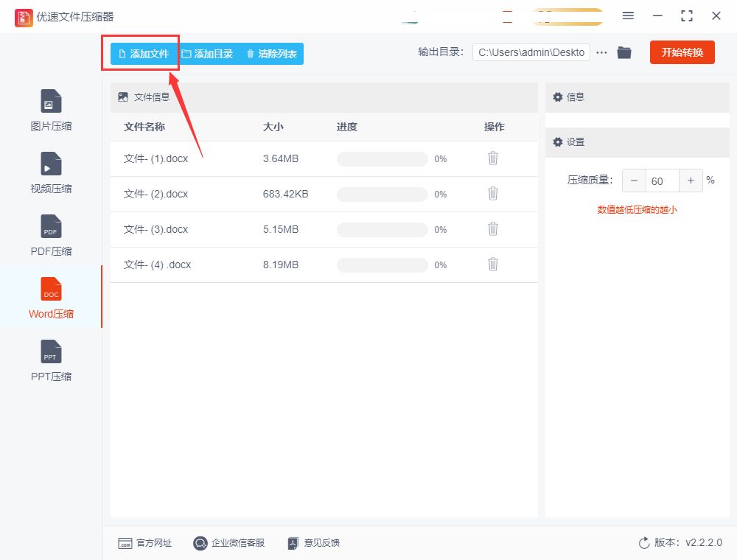
Task: Remove 文件- (3).docx using its trash icon
Action: (x=492, y=228)
